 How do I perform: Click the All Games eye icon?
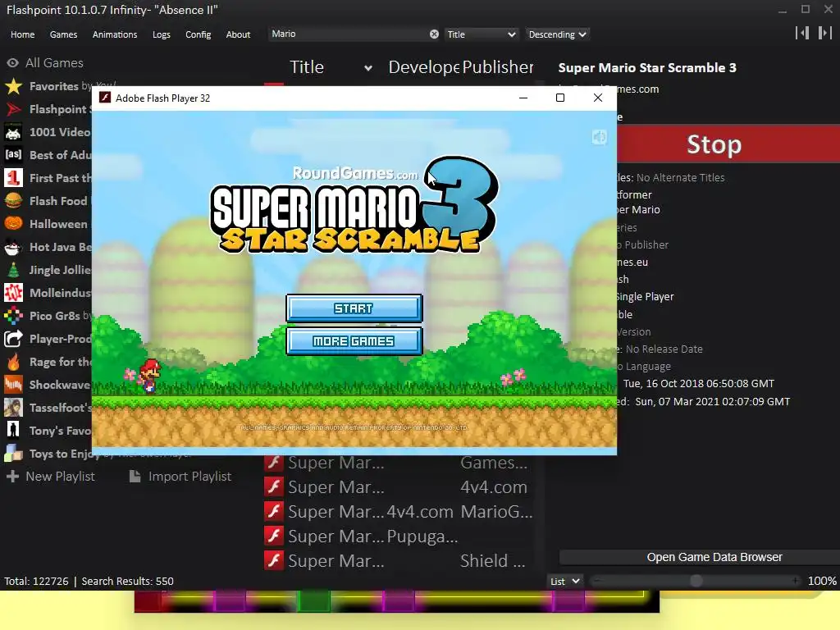13,63
